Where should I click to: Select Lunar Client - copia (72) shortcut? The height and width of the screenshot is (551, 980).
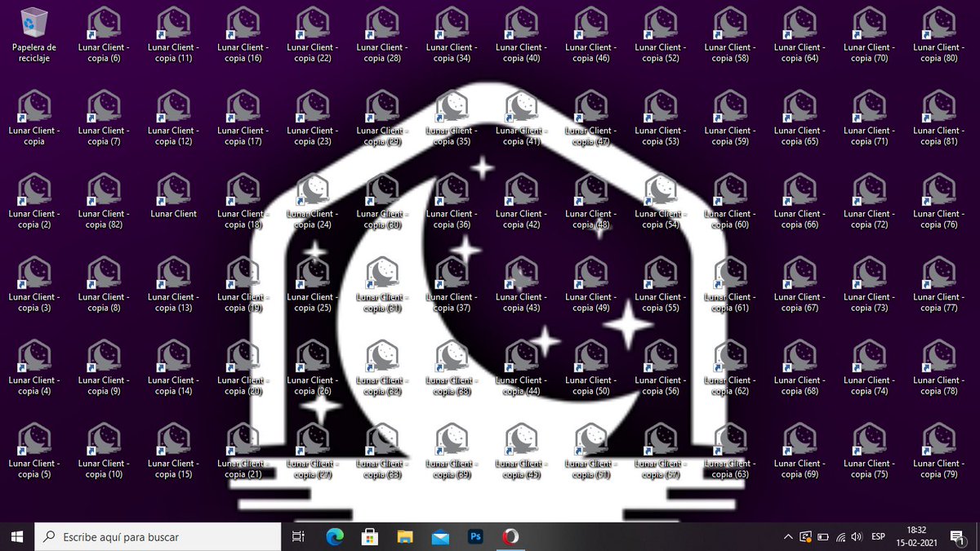[x=869, y=202]
